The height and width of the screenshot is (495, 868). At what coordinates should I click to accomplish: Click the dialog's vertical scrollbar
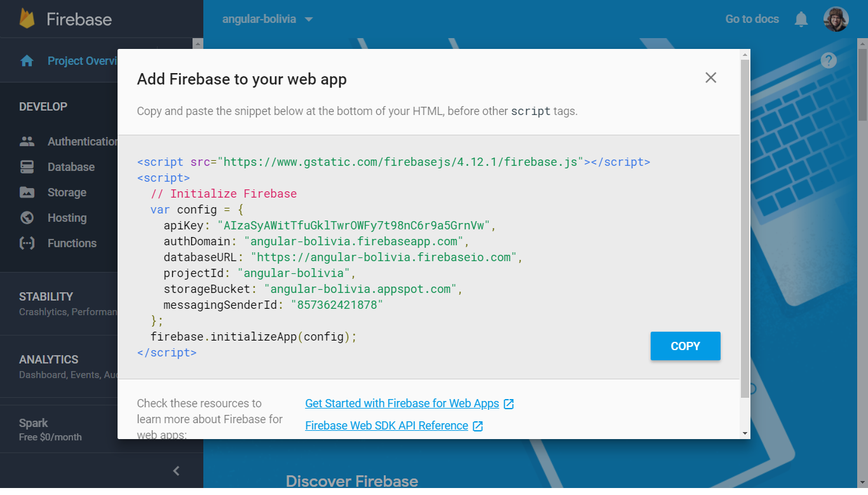point(745,229)
